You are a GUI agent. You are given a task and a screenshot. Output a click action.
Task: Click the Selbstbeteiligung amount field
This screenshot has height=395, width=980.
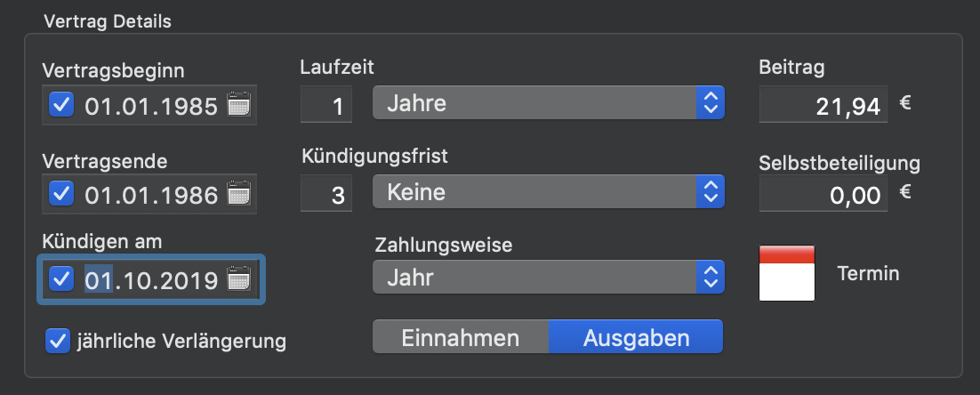tap(823, 193)
